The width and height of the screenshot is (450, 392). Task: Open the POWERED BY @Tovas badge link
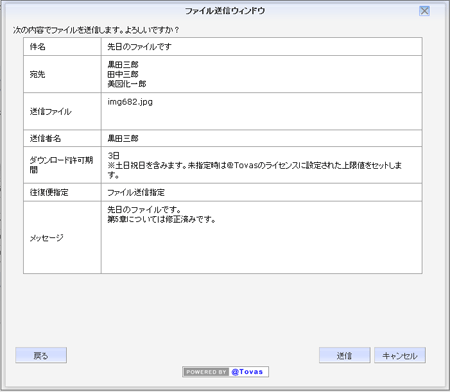click(x=225, y=372)
